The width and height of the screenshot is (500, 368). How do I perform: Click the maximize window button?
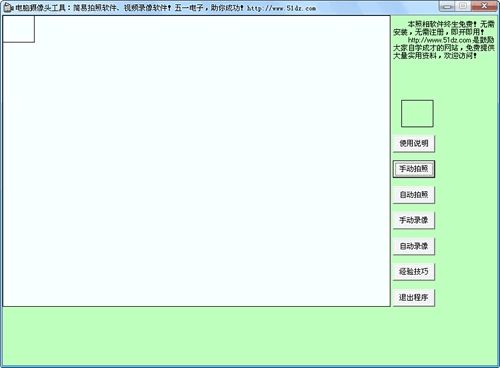[463, 6]
